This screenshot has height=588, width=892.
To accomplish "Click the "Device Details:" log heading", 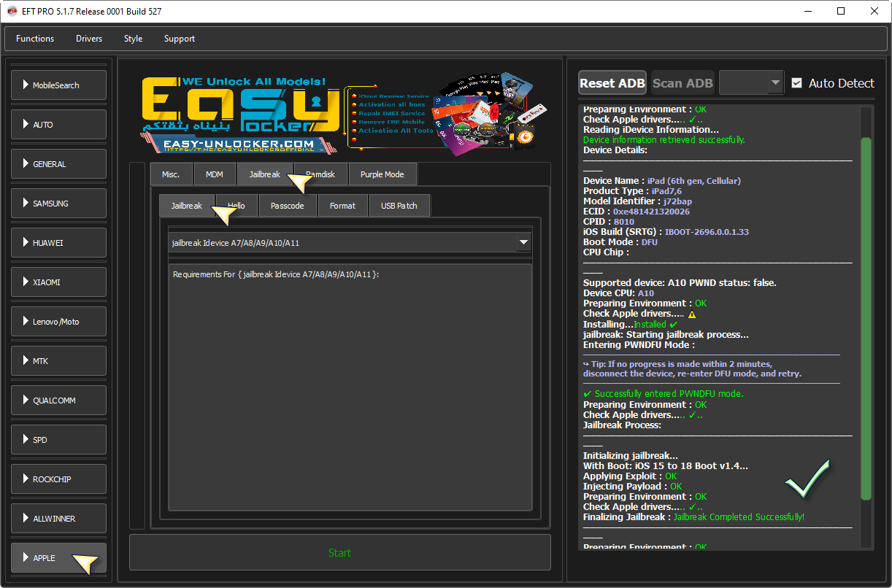I will pyautogui.click(x=615, y=150).
